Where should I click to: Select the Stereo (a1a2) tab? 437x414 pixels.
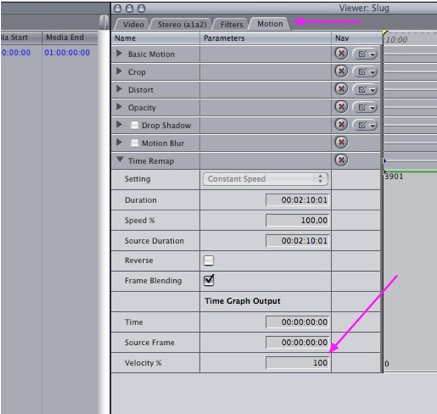click(x=182, y=24)
